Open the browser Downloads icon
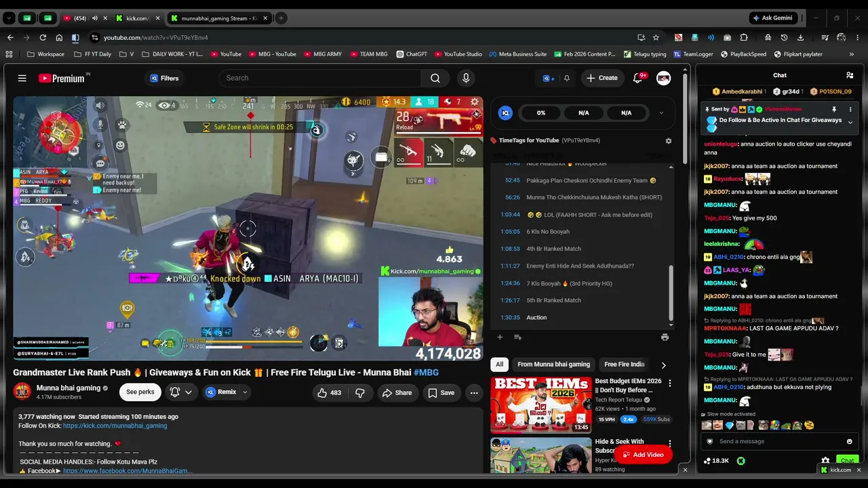The width and height of the screenshot is (868, 488). tap(801, 37)
